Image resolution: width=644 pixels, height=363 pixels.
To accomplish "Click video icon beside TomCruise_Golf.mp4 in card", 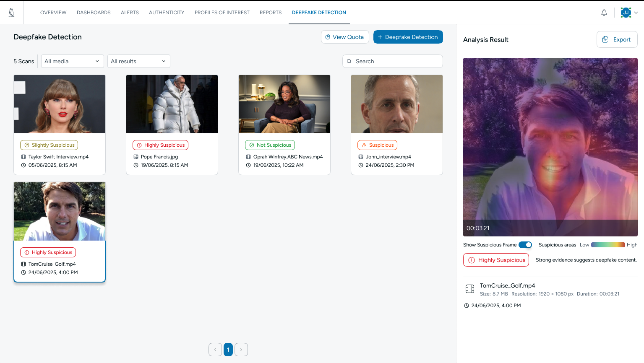I will coord(23,264).
